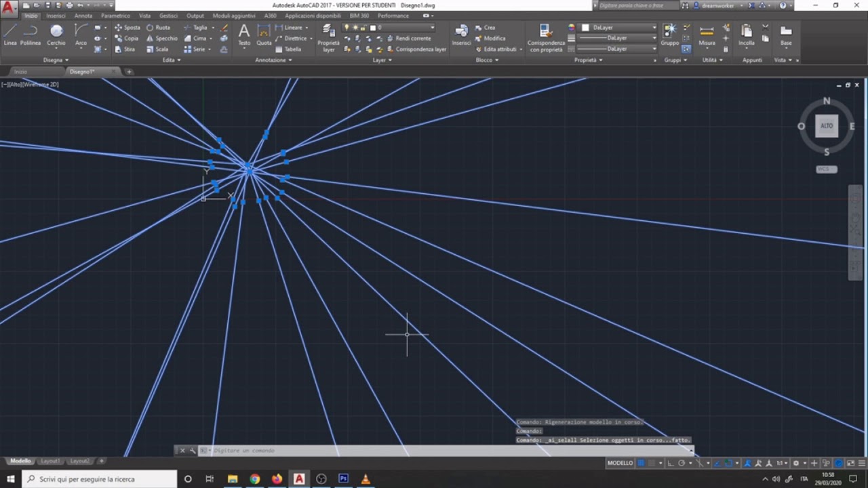Select the Polilinea tool
The height and width of the screenshot is (488, 868).
[31, 35]
